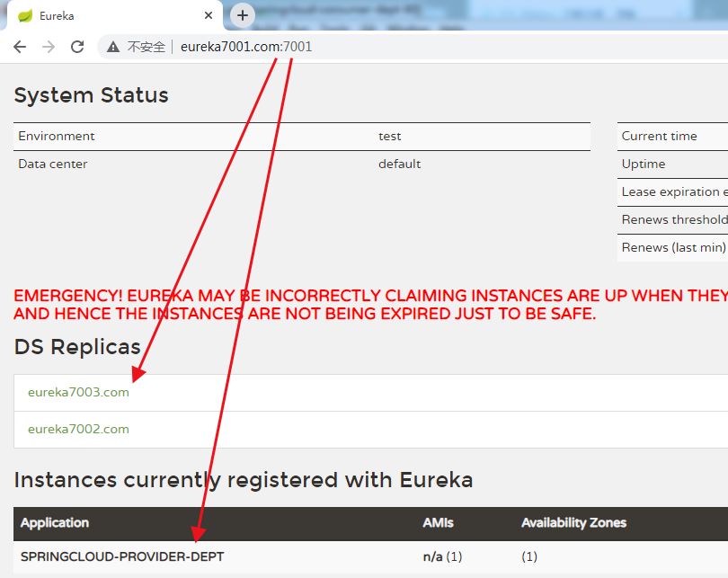Click the 'default' data center value
Screen dimensions: 728x578
(x=400, y=164)
